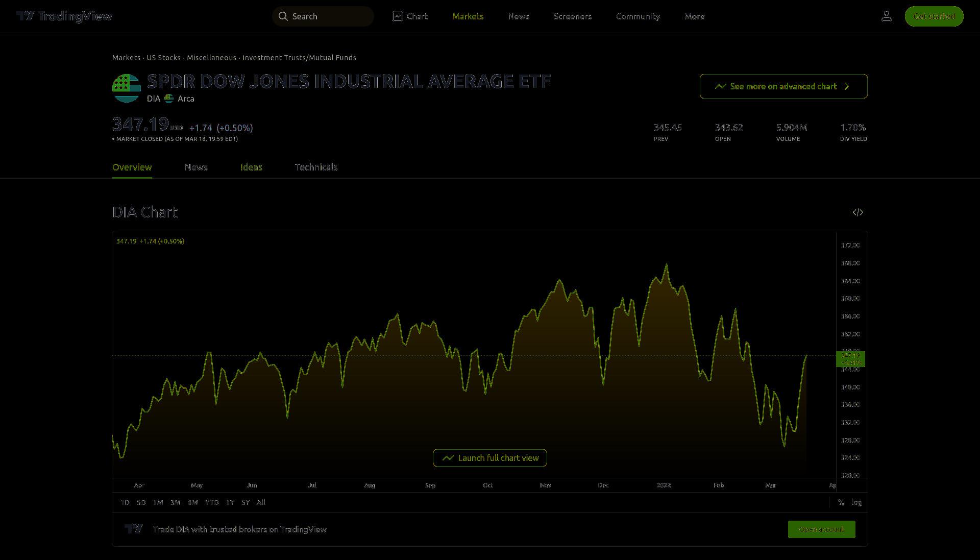Select the 345.45 PREV value
Image resolution: width=980 pixels, height=560 pixels.
click(668, 127)
